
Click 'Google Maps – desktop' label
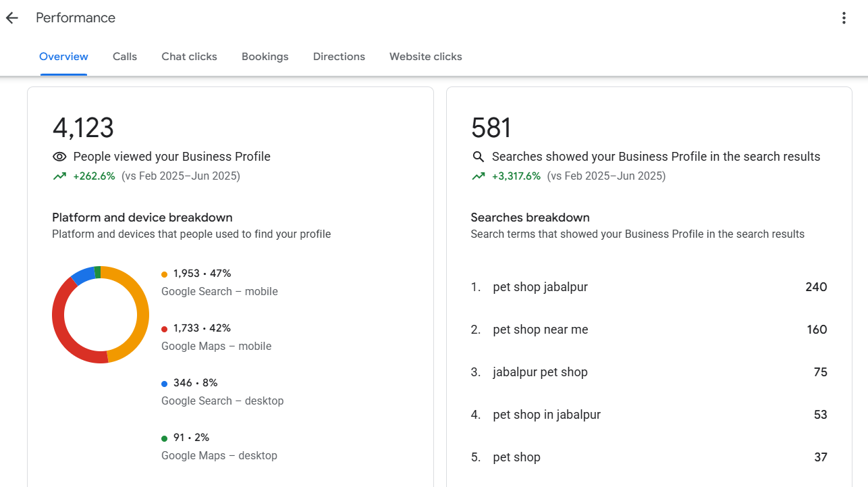click(219, 456)
